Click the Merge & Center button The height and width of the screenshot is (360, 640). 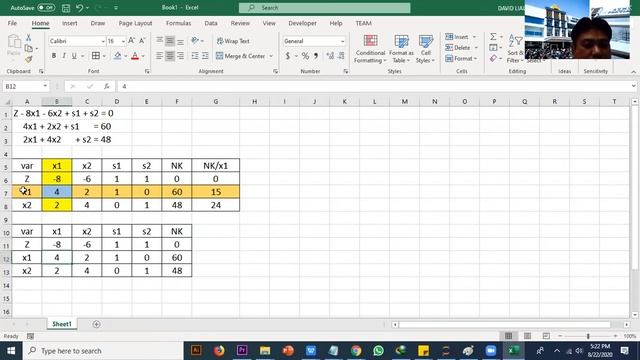[240, 56]
